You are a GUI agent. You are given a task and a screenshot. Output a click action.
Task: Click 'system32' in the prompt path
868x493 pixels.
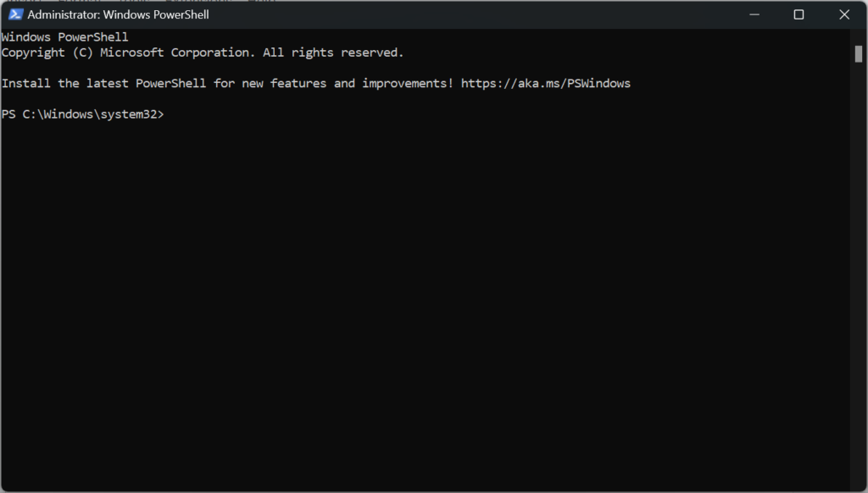tap(129, 114)
